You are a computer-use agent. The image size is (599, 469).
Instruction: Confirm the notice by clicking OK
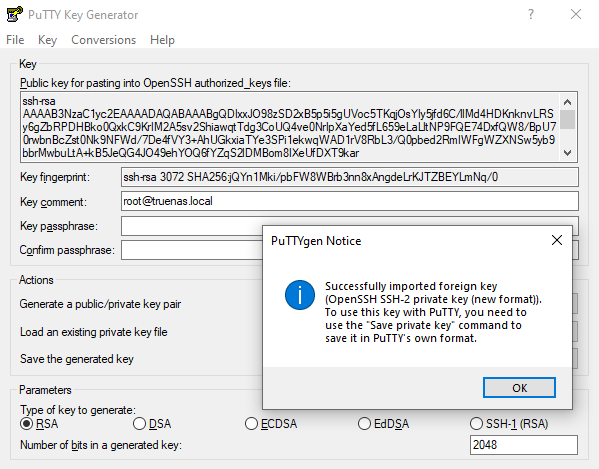coord(519,388)
